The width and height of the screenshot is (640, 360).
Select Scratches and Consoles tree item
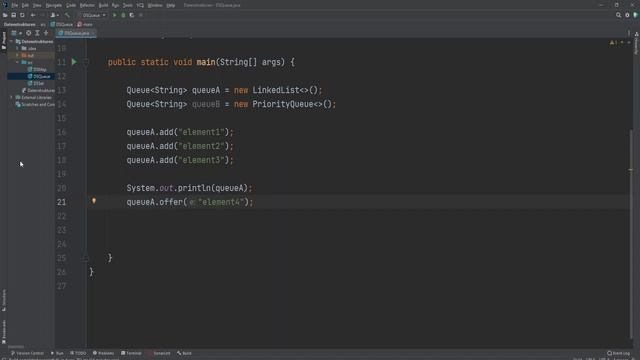35,104
